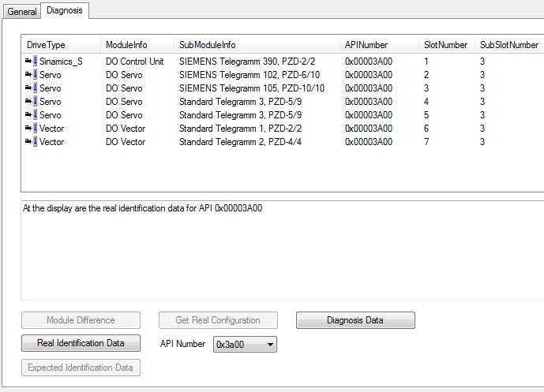Image resolution: width=544 pixels, height=392 pixels.
Task: Sort by the SlotNumber column header
Action: click(x=447, y=45)
